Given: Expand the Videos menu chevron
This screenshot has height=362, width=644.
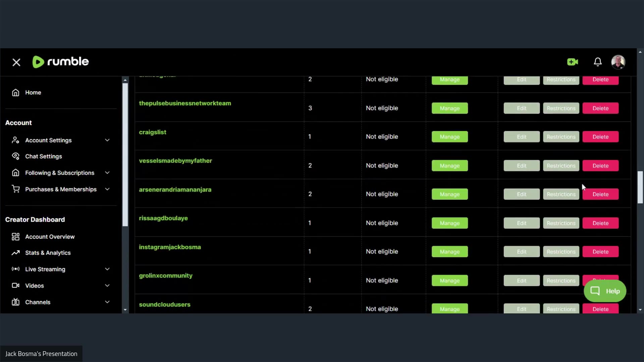Looking at the screenshot, I should 107,286.
